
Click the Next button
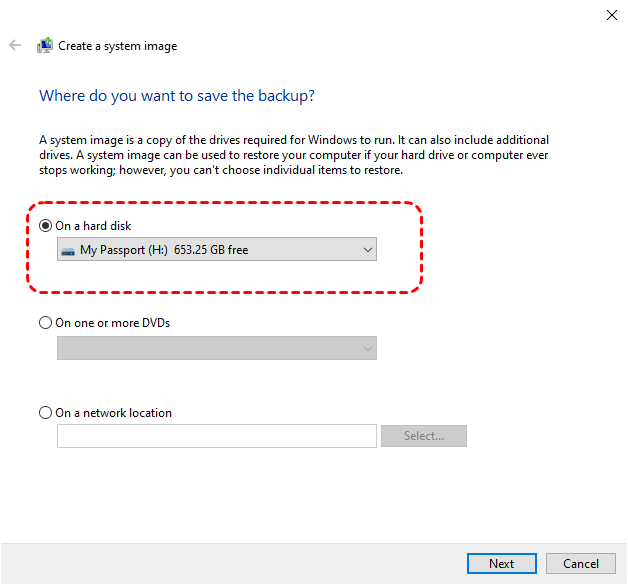pyautogui.click(x=502, y=564)
